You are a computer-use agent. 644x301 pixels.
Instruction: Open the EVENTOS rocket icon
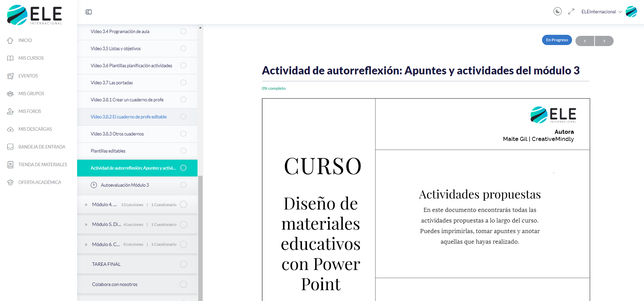(x=10, y=76)
